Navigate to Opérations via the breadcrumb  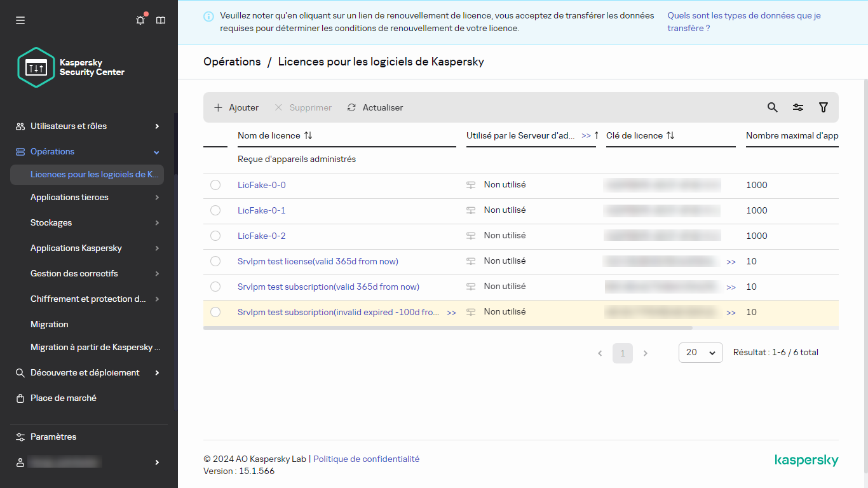tap(231, 61)
